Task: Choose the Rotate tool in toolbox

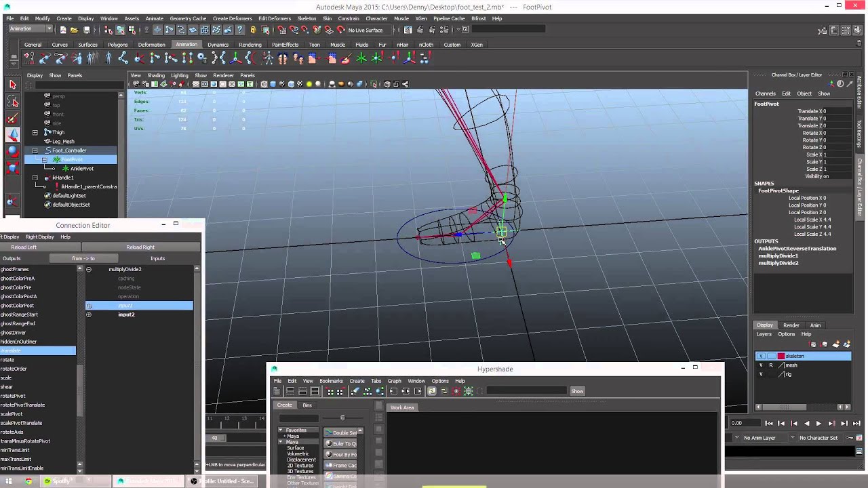Action: [12, 152]
